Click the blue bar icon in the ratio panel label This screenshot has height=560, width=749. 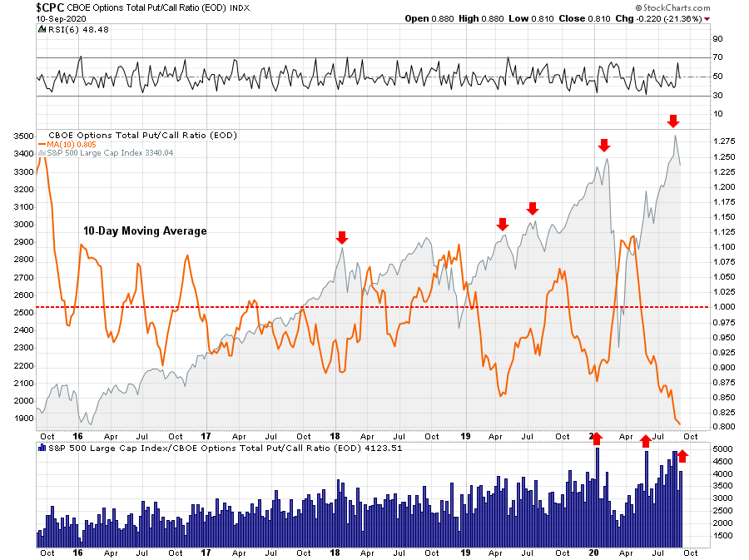click(x=42, y=448)
